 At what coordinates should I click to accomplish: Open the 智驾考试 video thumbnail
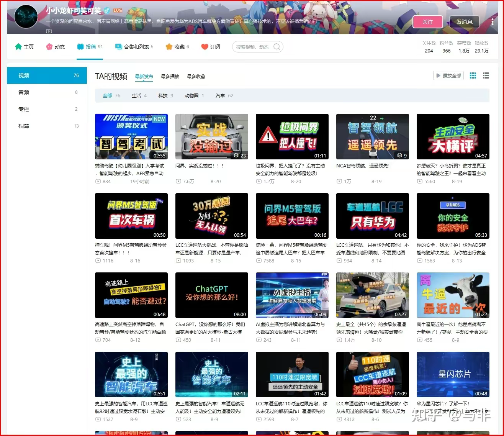click(x=131, y=136)
